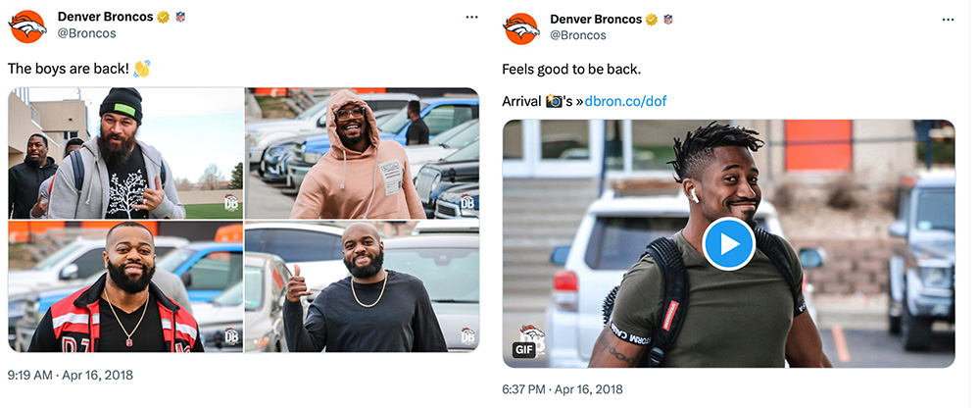Screen dimensions: 980x408
Task: Click gold verified badge in left tweet
Action: pyautogui.click(x=163, y=17)
